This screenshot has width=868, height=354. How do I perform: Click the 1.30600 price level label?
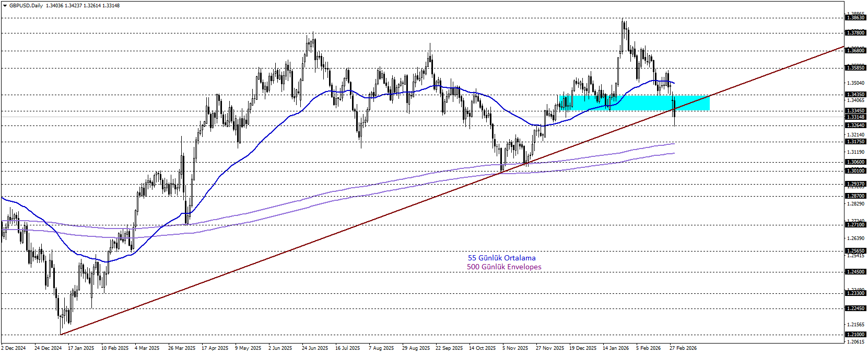tap(855, 162)
